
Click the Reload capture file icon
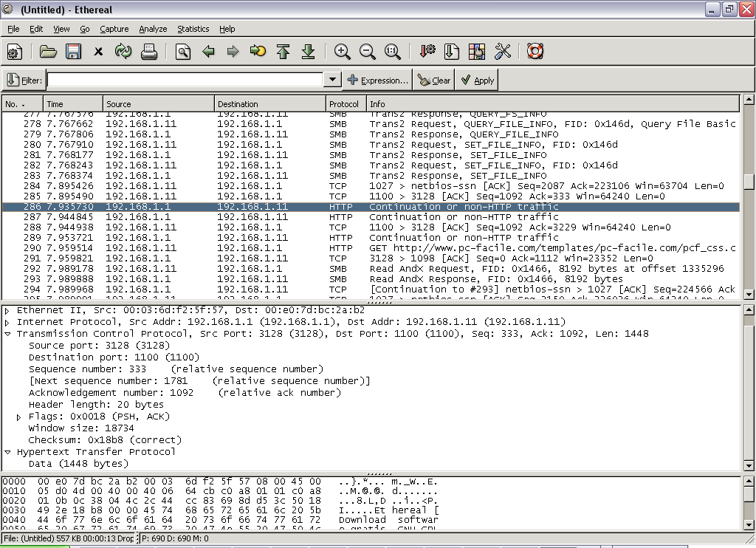tap(123, 52)
